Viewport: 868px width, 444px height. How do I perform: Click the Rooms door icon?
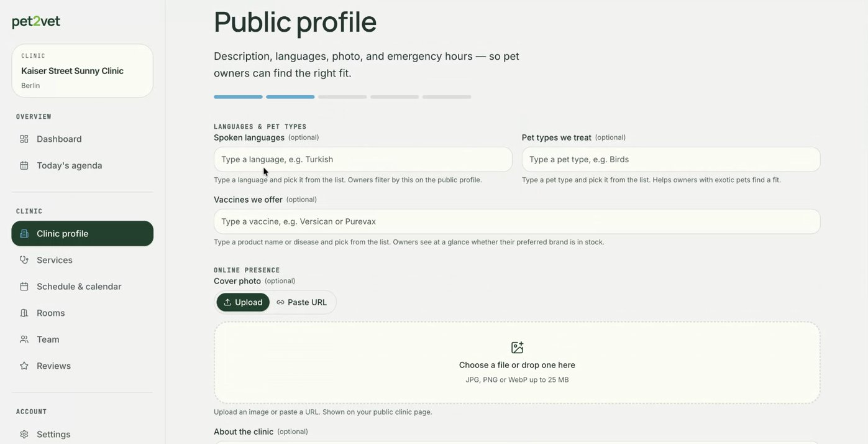pyautogui.click(x=24, y=313)
